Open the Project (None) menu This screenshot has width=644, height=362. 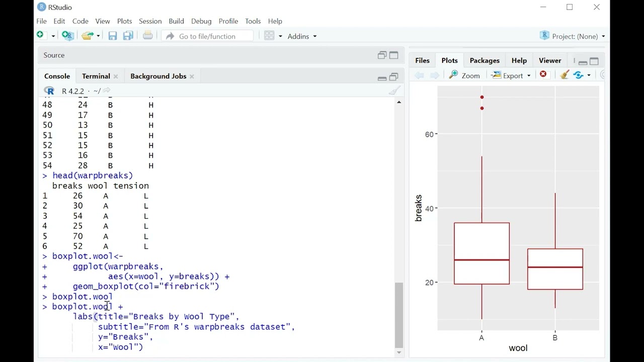pyautogui.click(x=573, y=36)
